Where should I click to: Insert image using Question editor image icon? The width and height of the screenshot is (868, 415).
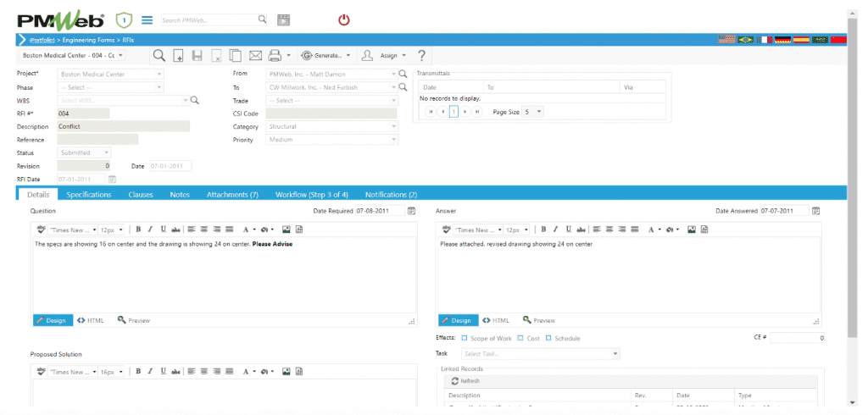pyautogui.click(x=287, y=229)
